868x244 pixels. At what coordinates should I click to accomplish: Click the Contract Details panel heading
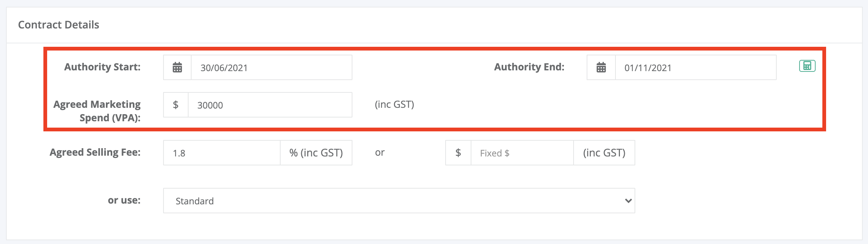pos(59,25)
